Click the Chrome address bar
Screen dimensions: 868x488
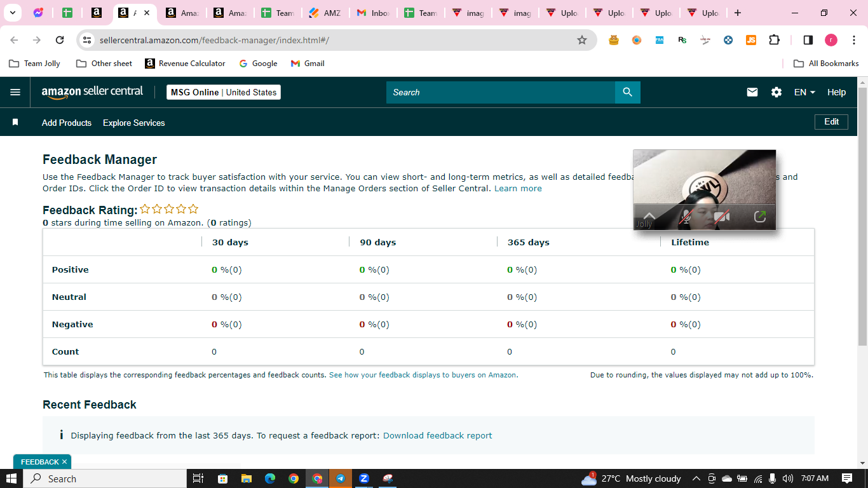pos(337,40)
